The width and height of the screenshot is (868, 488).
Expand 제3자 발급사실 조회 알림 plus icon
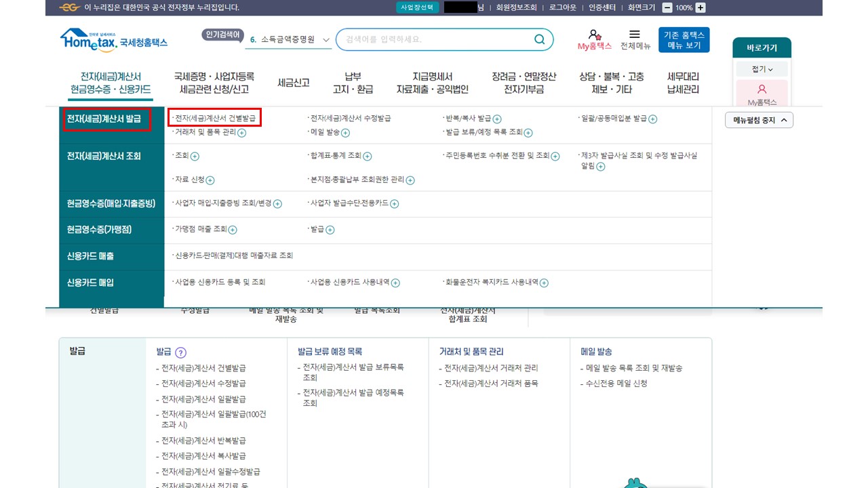[x=600, y=166]
